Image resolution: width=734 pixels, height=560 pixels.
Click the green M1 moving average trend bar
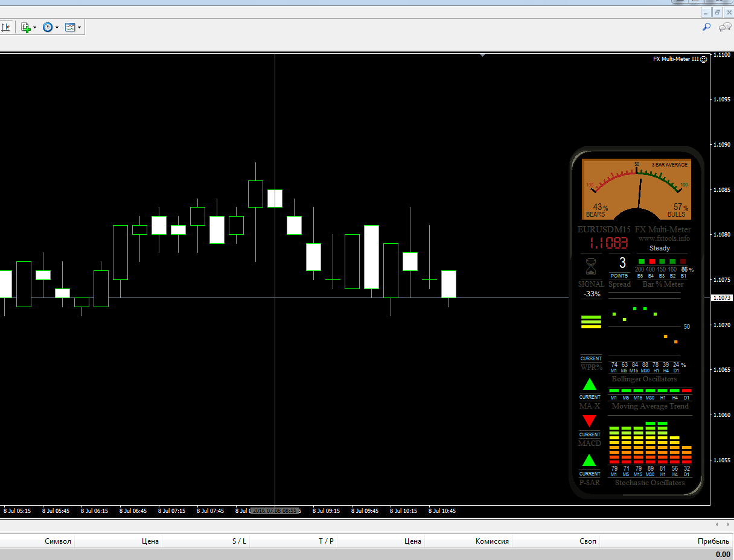(614, 391)
